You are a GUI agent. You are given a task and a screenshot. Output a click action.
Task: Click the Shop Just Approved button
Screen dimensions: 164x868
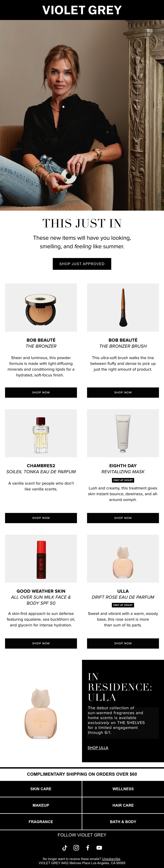coord(82,264)
